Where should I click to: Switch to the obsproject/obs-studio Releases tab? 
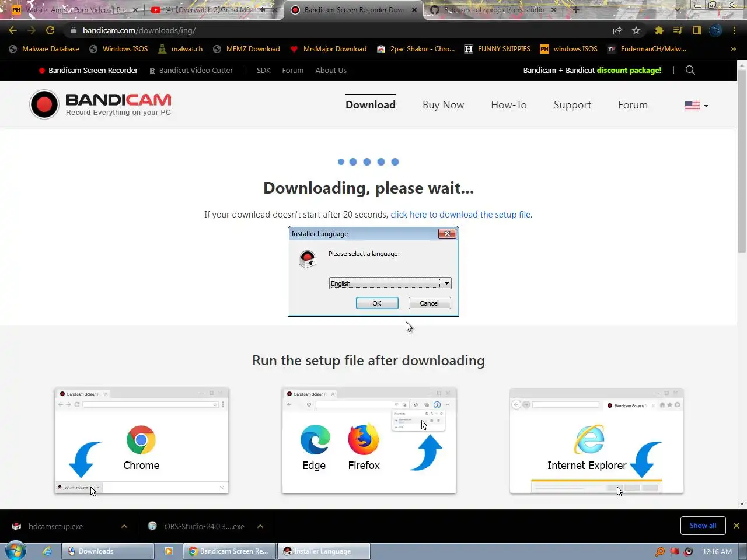tap(494, 10)
